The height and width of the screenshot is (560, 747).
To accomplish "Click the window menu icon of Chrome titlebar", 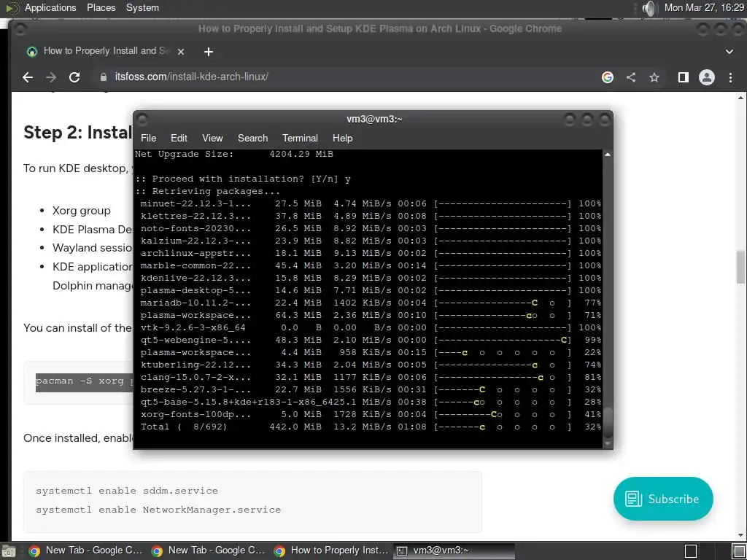I will click(20, 29).
